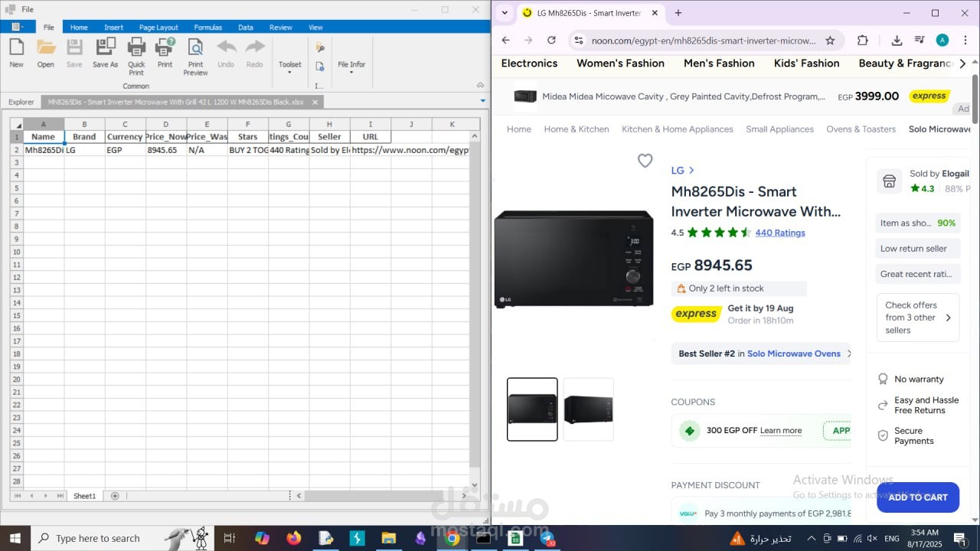
Task: Go to last sheet navigation arrow
Action: [x=60, y=496]
